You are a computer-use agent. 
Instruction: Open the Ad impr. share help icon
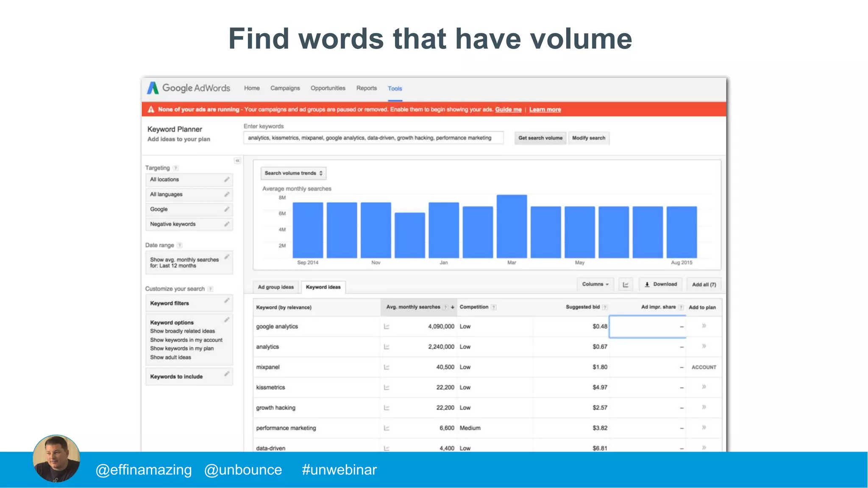click(681, 308)
